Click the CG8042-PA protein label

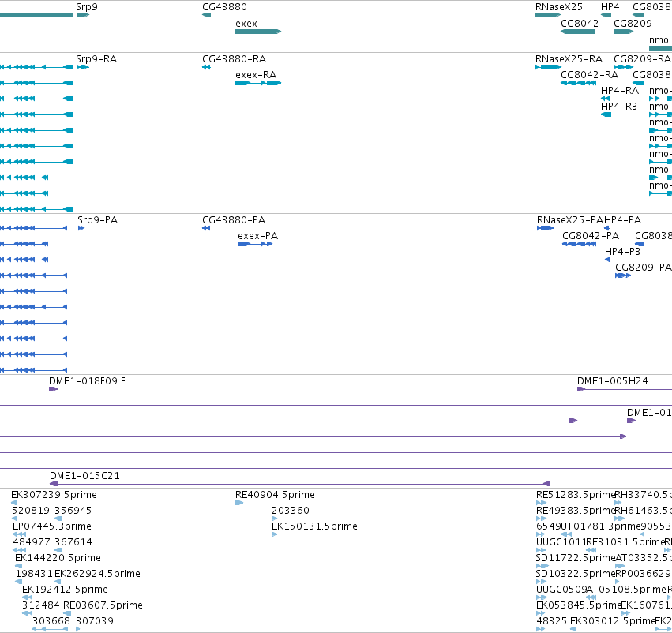point(591,235)
